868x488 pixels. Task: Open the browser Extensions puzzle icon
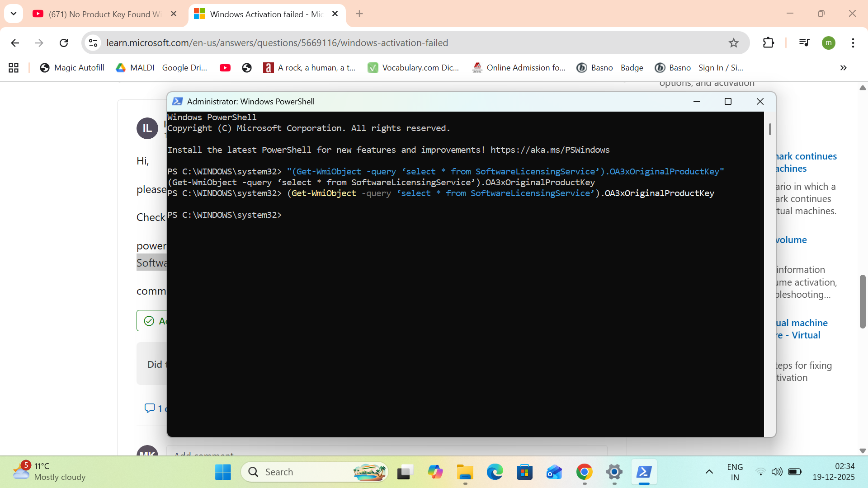pyautogui.click(x=769, y=42)
